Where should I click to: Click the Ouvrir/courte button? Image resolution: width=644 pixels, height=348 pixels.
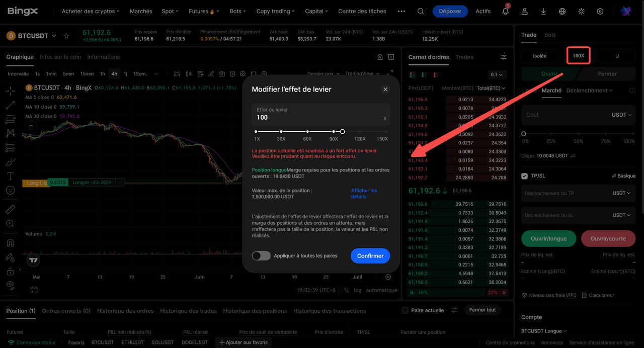[x=608, y=238]
